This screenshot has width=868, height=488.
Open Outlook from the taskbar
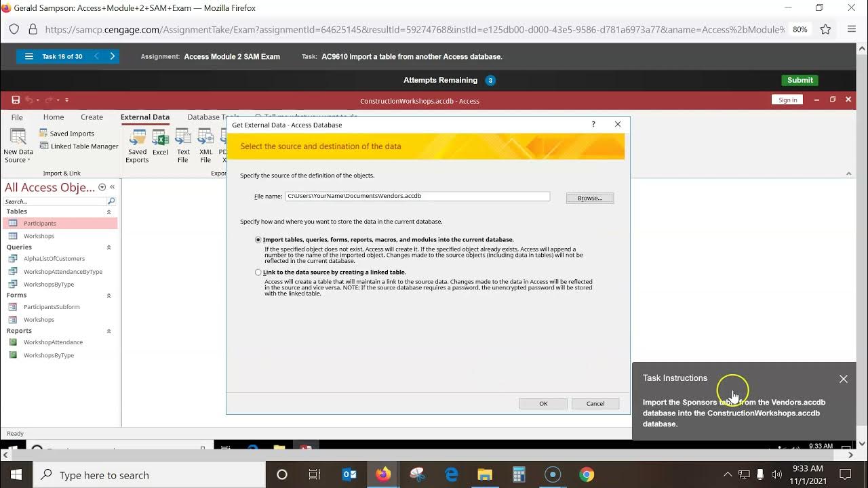point(349,474)
